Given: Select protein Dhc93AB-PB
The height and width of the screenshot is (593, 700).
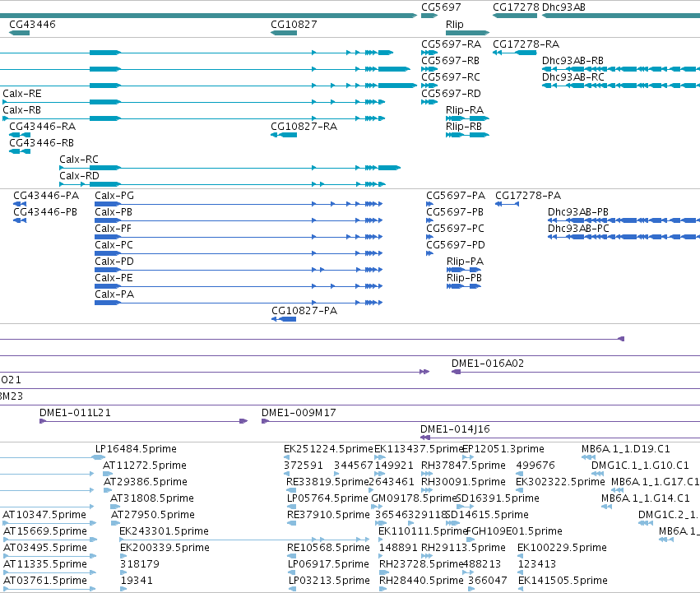Looking at the screenshot, I should pyautogui.click(x=578, y=212).
